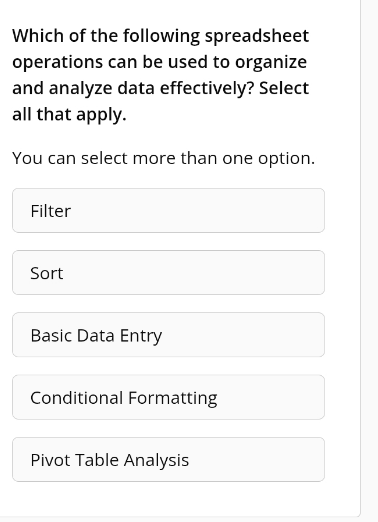The width and height of the screenshot is (378, 522).
Task: Click the 'Select all that apply' text in the question
Action: pyautogui.click(x=161, y=101)
